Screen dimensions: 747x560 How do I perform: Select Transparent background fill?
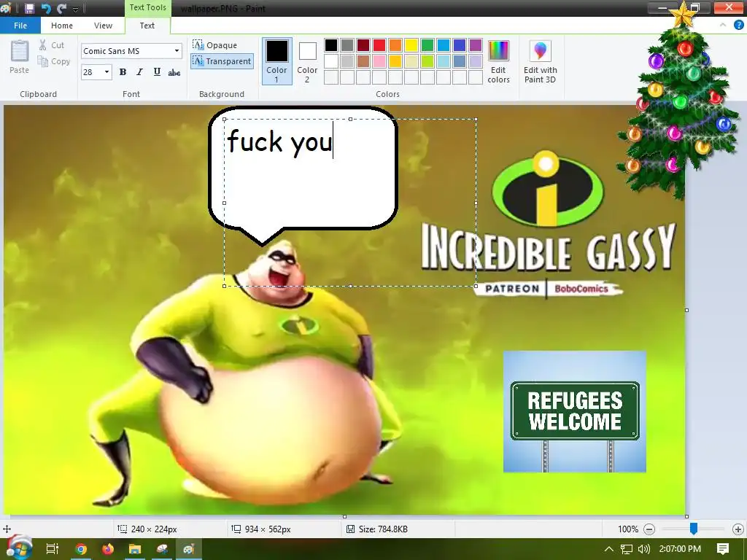click(222, 61)
